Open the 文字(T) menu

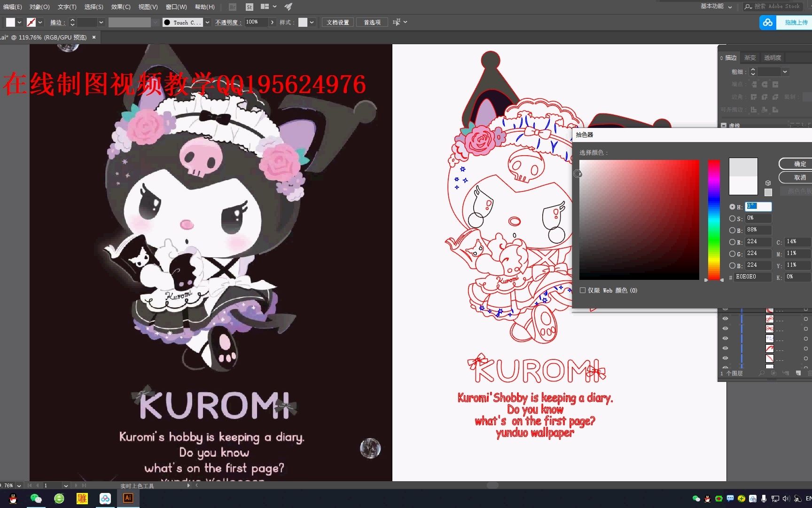point(67,7)
